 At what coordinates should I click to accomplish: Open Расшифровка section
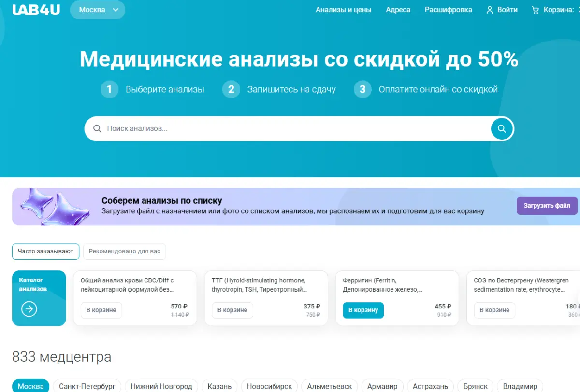(449, 10)
